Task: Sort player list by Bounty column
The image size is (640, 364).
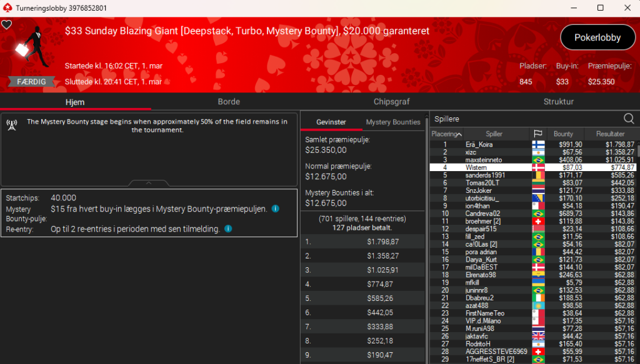Action: [x=563, y=134]
